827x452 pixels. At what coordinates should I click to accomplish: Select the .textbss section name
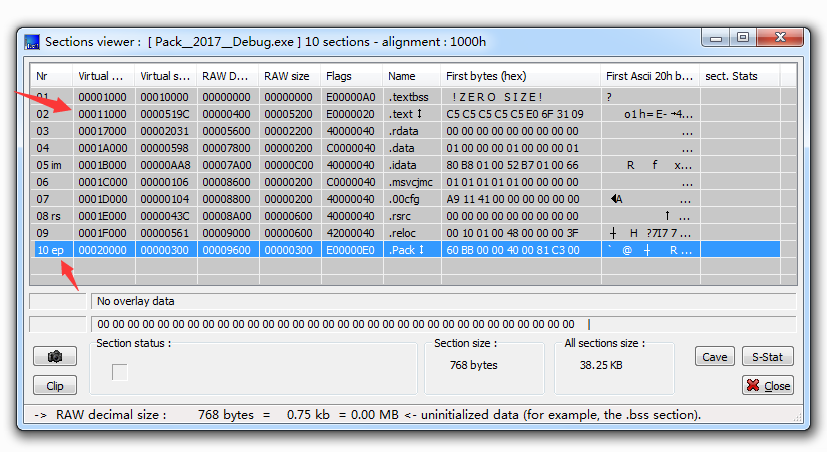tap(409, 97)
